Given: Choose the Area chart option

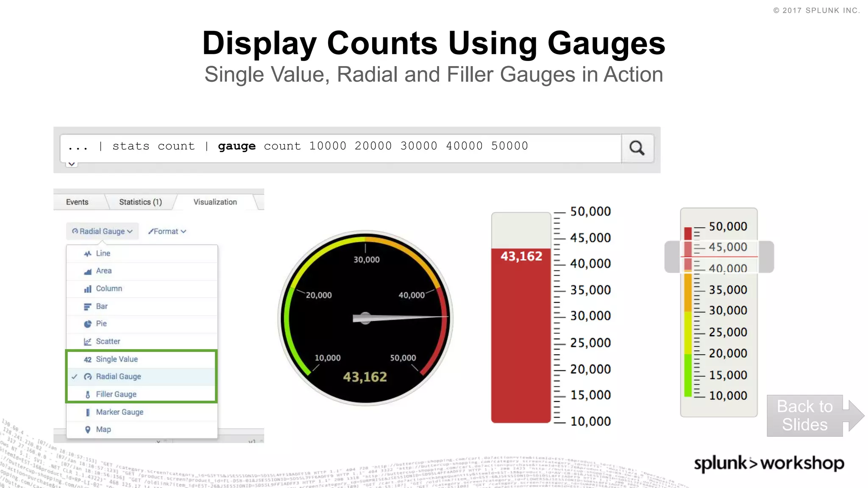Looking at the screenshot, I should 142,271.
